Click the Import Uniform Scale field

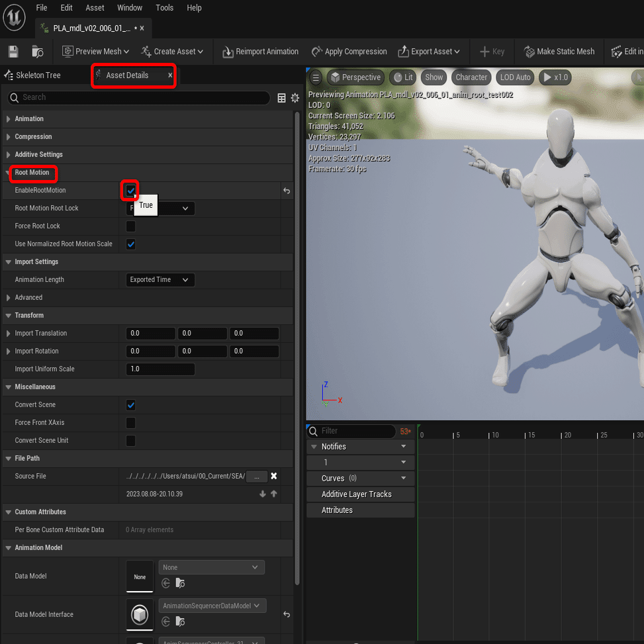click(x=160, y=369)
